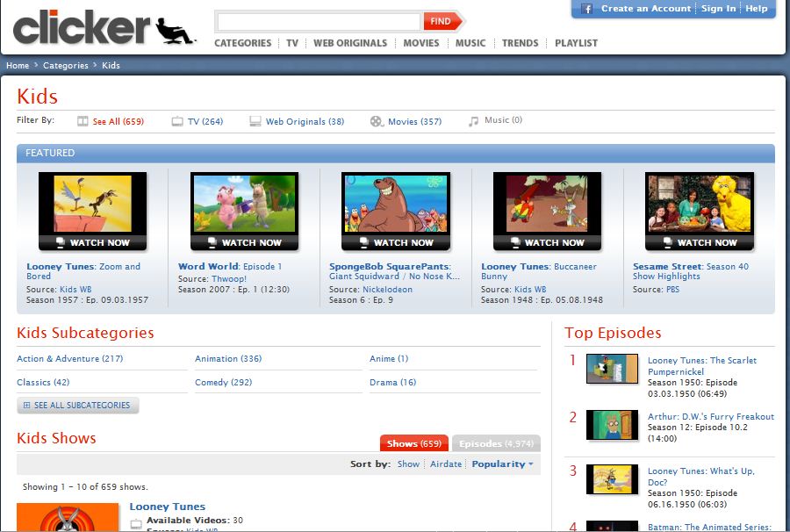Expand See All Subcategories
This screenshot has height=532, width=790.
pos(77,406)
